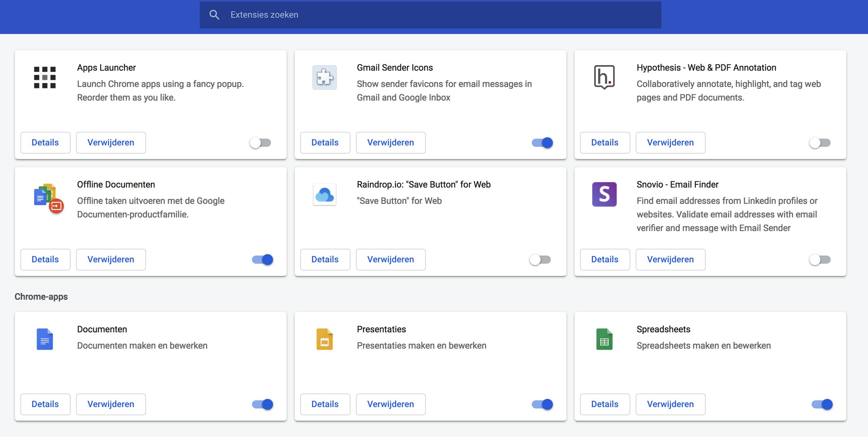This screenshot has height=437, width=868.
Task: Click the Hypothesis 'h.' logo icon
Action: 604,77
